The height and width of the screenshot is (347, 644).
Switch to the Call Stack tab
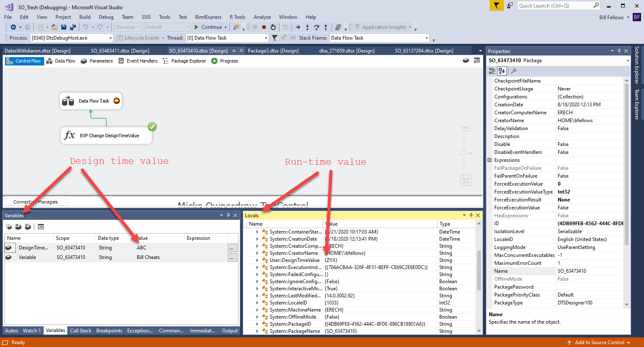pos(80,331)
